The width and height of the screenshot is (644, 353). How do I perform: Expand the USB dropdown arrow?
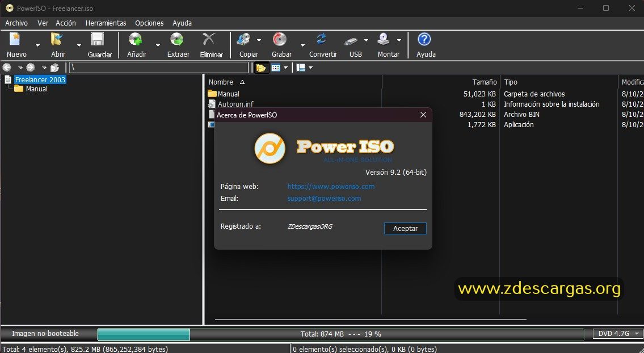pyautogui.click(x=366, y=40)
